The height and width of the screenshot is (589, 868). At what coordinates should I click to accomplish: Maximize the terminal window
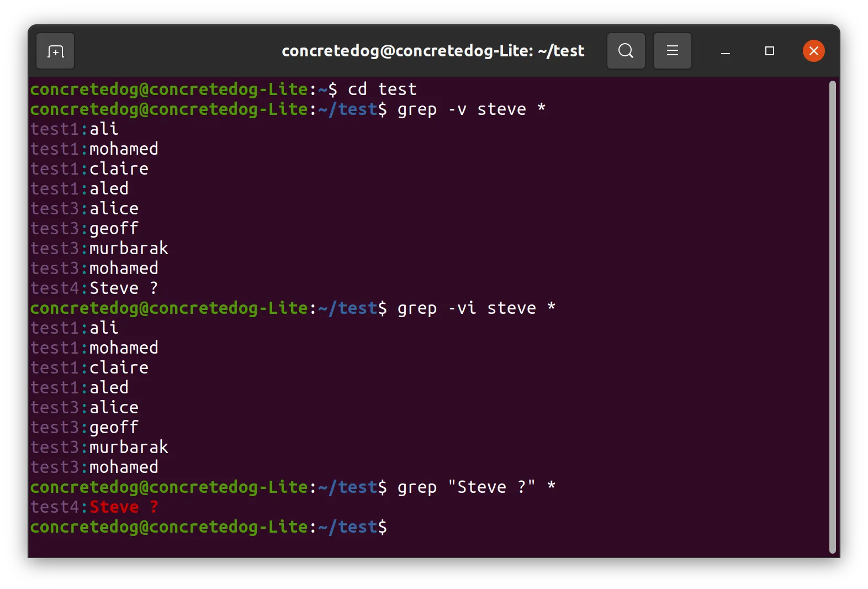[770, 51]
